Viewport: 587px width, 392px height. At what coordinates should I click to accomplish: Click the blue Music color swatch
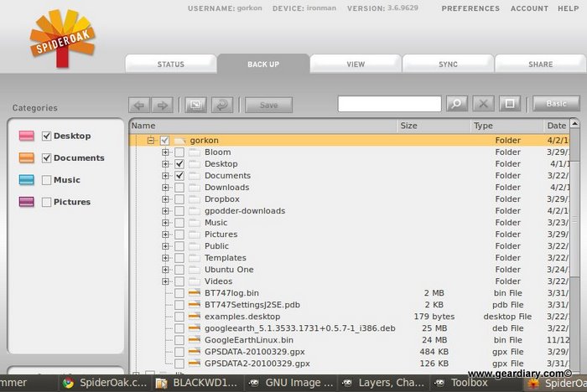pos(27,179)
